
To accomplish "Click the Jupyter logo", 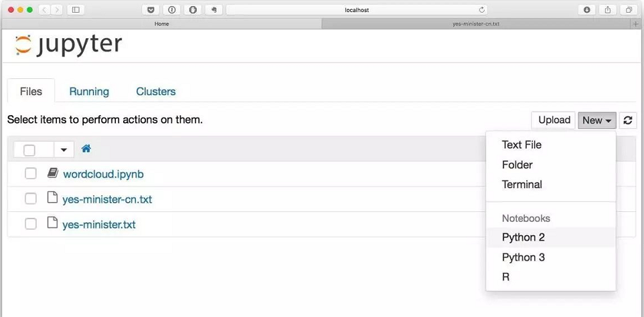I will pyautogui.click(x=68, y=45).
